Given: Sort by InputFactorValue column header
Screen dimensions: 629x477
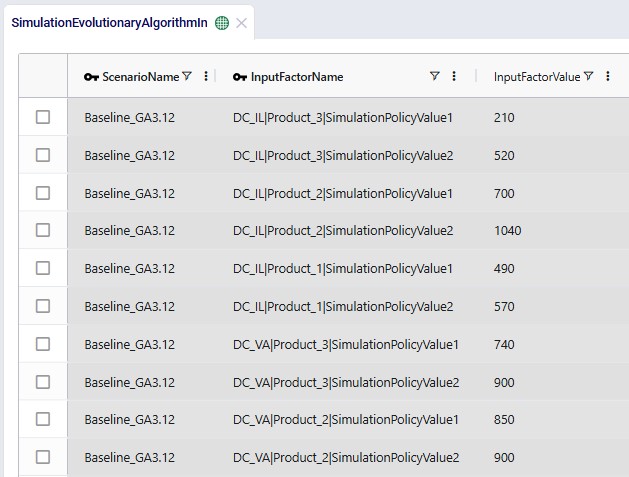Looking at the screenshot, I should [x=537, y=77].
